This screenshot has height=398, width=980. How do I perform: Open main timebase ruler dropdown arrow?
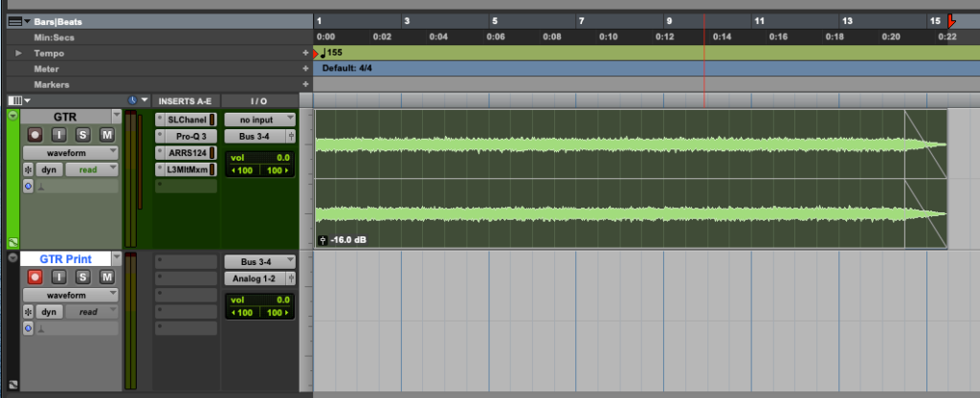point(28,21)
